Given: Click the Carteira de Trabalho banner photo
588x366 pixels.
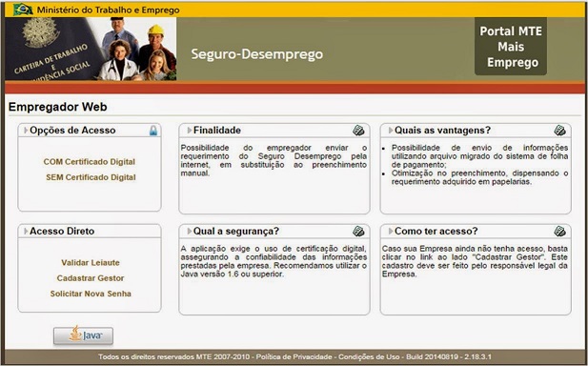Looking at the screenshot, I should coord(91,50).
